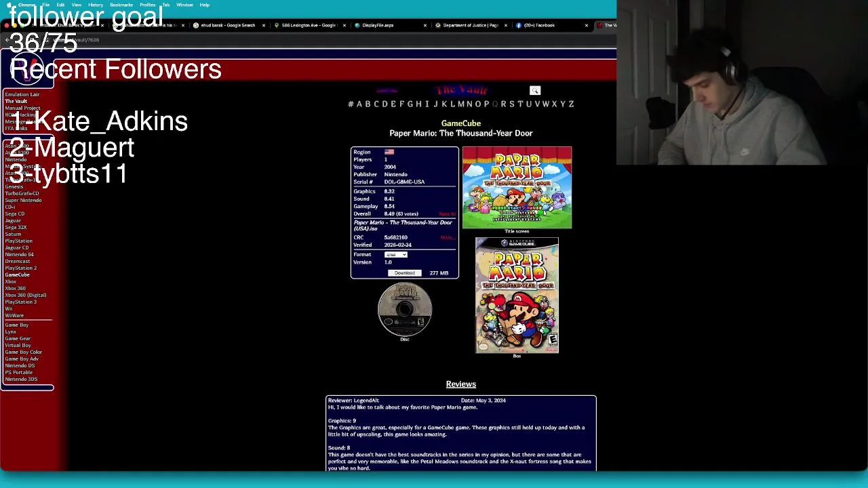
Task: Select PlayStation 3 in the system list
Action: pyautogui.click(x=21, y=302)
